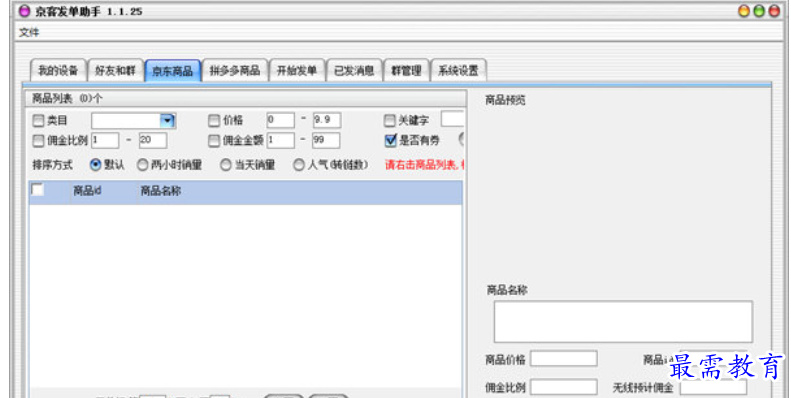The image size is (791, 398).
Task: Select the 京东商品 tab
Action: point(173,71)
